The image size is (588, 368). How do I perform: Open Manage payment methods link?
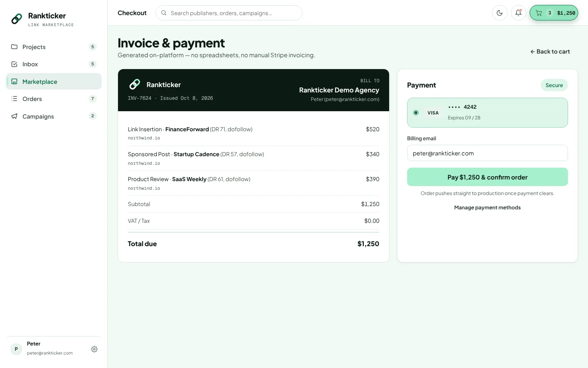coord(488,208)
